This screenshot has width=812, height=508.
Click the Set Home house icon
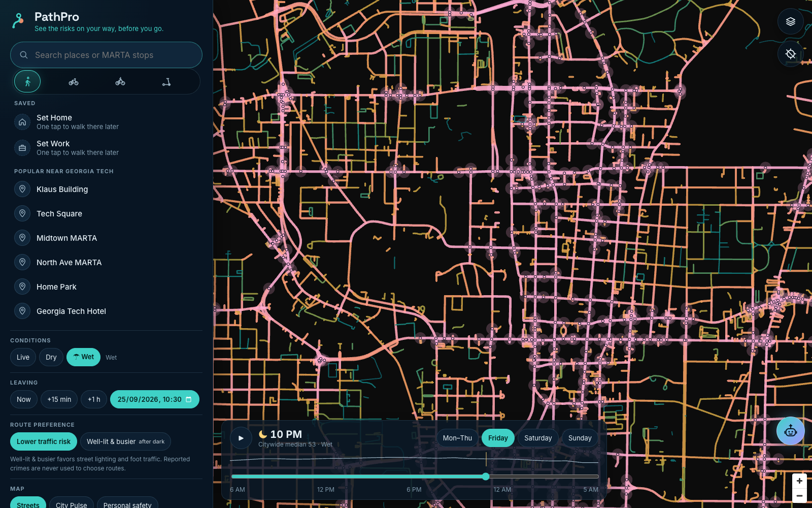pos(22,122)
